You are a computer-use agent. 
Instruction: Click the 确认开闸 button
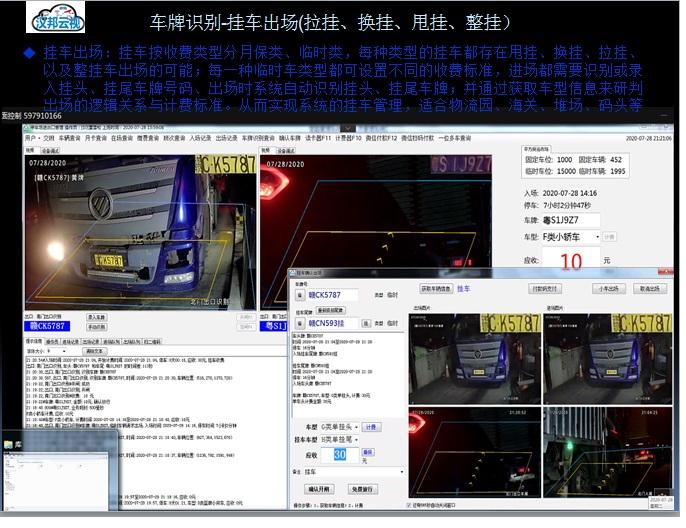[319, 489]
